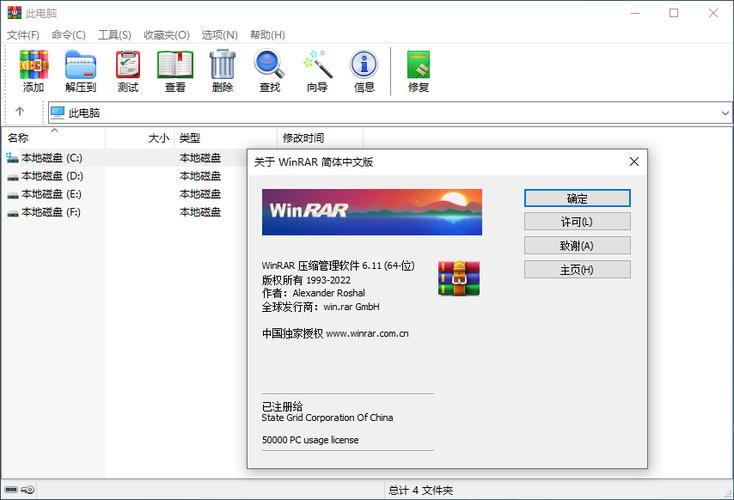Image resolution: width=734 pixels, height=500 pixels.
Task: Click the 致谢(A) button
Action: pos(577,245)
